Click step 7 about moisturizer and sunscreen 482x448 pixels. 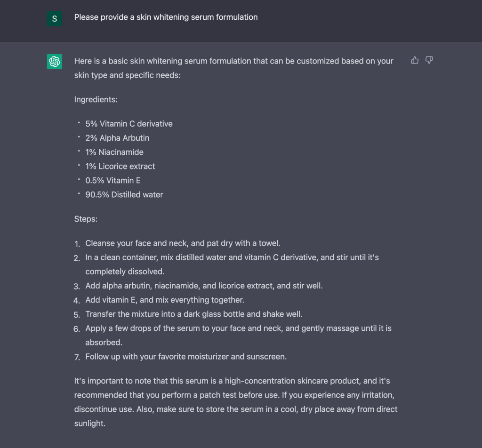(186, 356)
